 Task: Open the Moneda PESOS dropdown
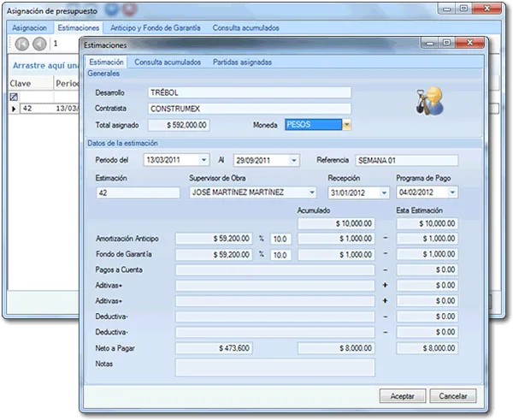click(346, 125)
